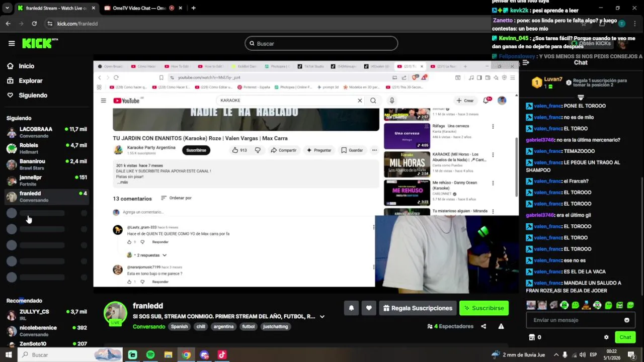Open Me rehúso Danny Ocean thumbnail

point(407,192)
